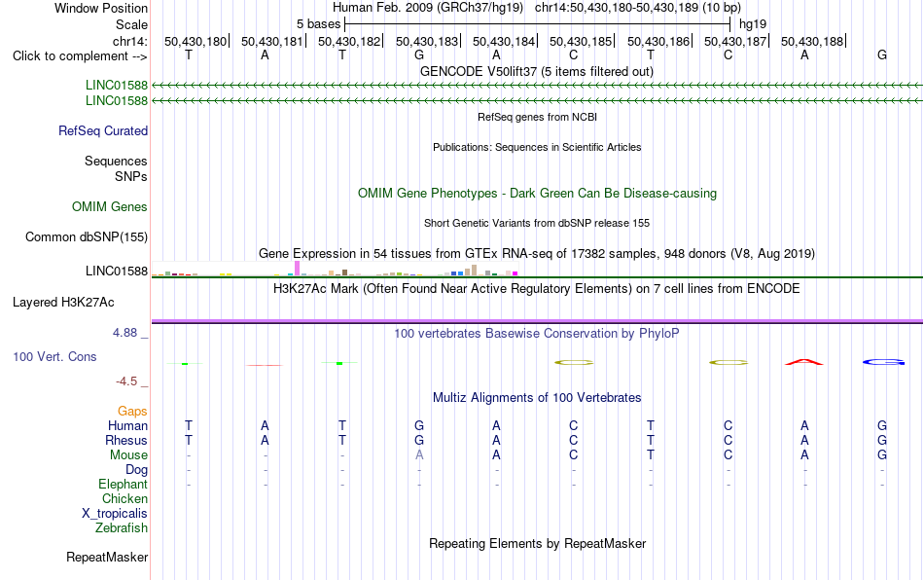Click upper LINC01588 GENCODE transcript label
924x580 pixels.
[116, 86]
